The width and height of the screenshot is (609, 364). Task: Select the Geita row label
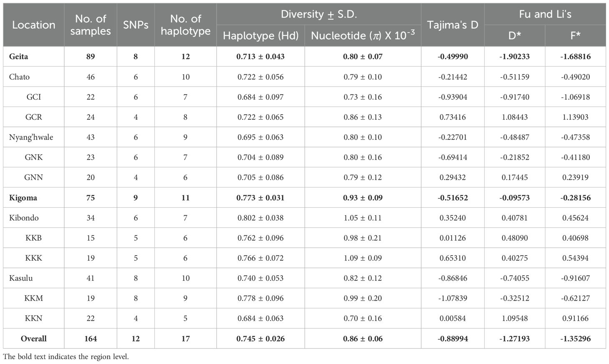point(19,56)
